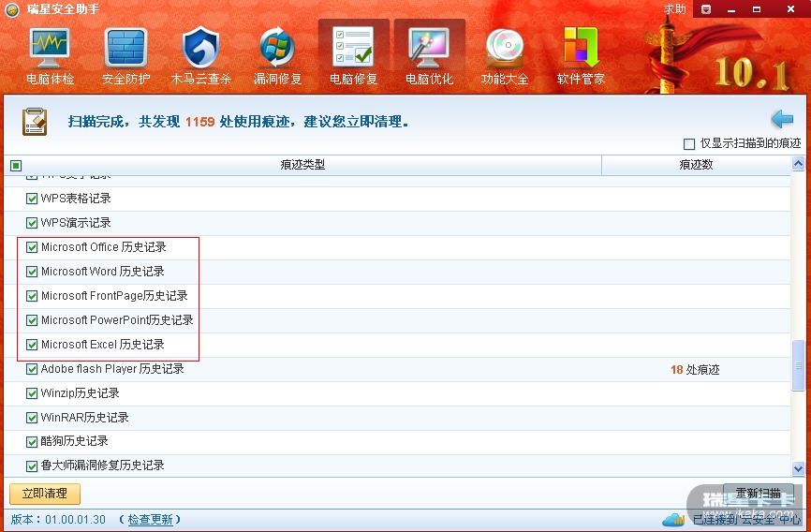Uncheck Microsoft Word 历史记录

pos(33,272)
